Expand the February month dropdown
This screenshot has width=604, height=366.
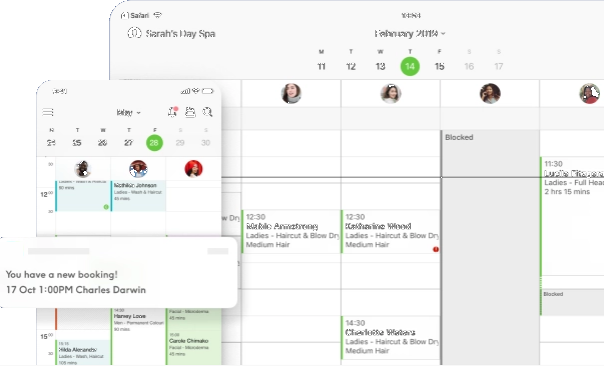pos(410,34)
